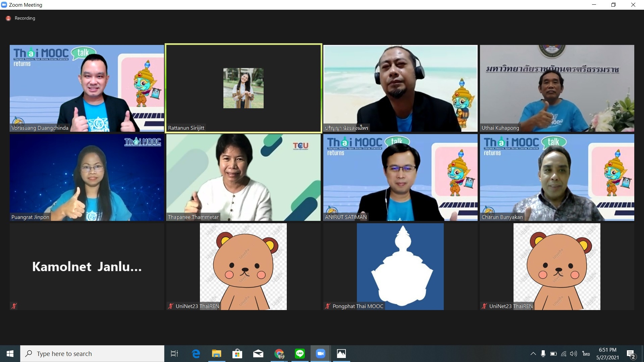
Task: Open the Wi-Fi network tray icon
Action: coord(564,354)
